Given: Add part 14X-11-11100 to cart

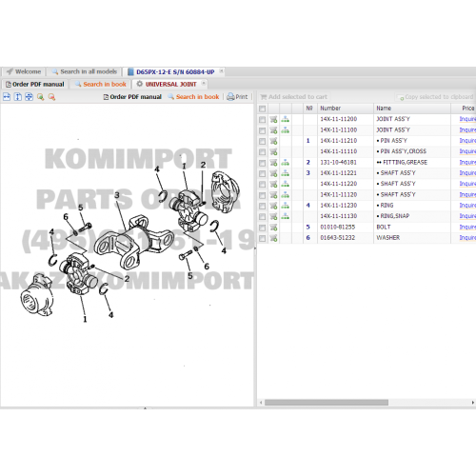Looking at the screenshot, I should [x=273, y=130].
